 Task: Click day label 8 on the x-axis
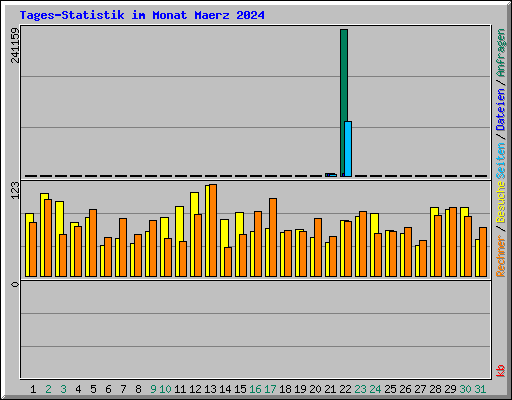(x=138, y=389)
